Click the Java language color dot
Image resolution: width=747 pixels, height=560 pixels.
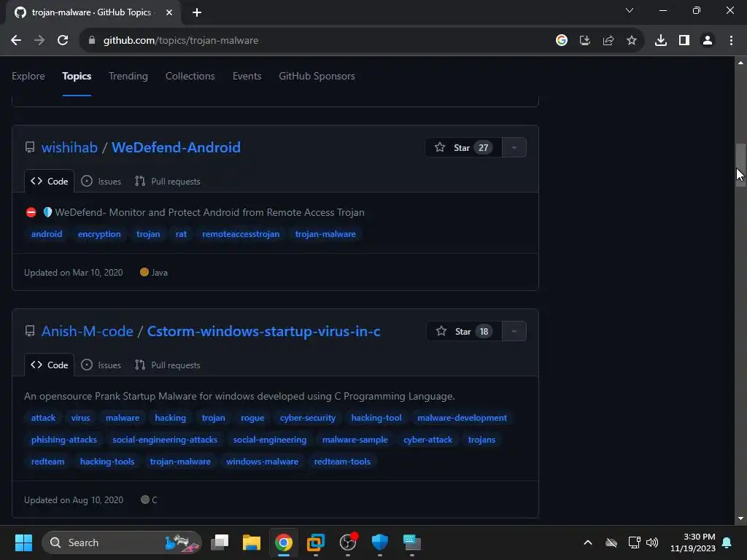coord(144,273)
